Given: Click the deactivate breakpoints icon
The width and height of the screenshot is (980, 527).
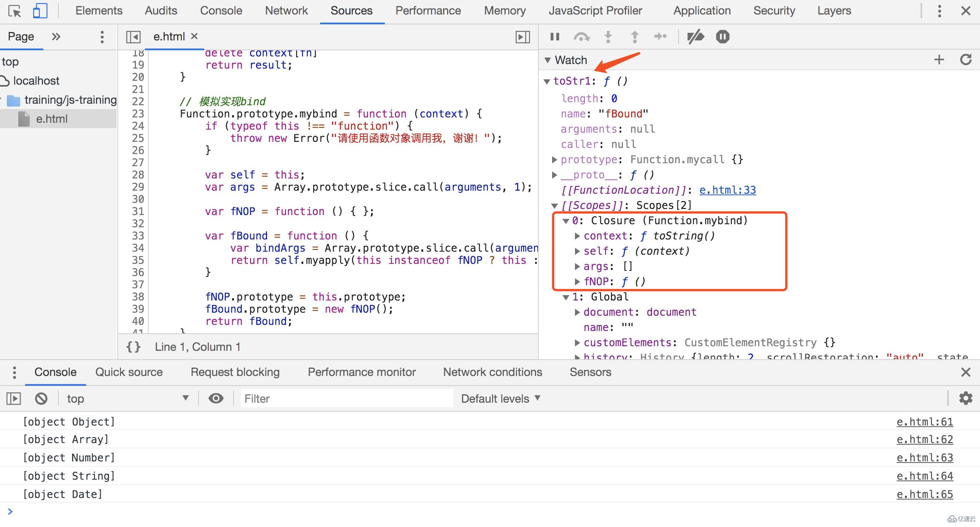Looking at the screenshot, I should point(695,36).
